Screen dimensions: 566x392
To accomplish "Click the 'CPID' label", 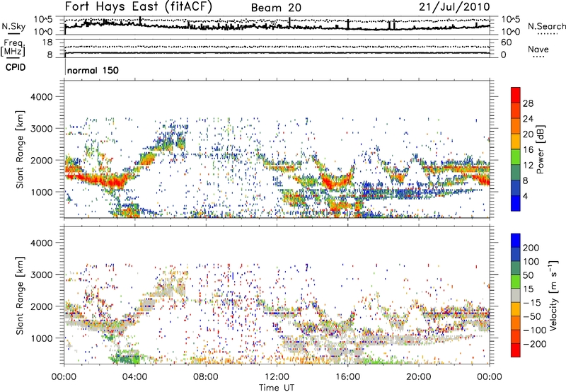I will click(16, 67).
